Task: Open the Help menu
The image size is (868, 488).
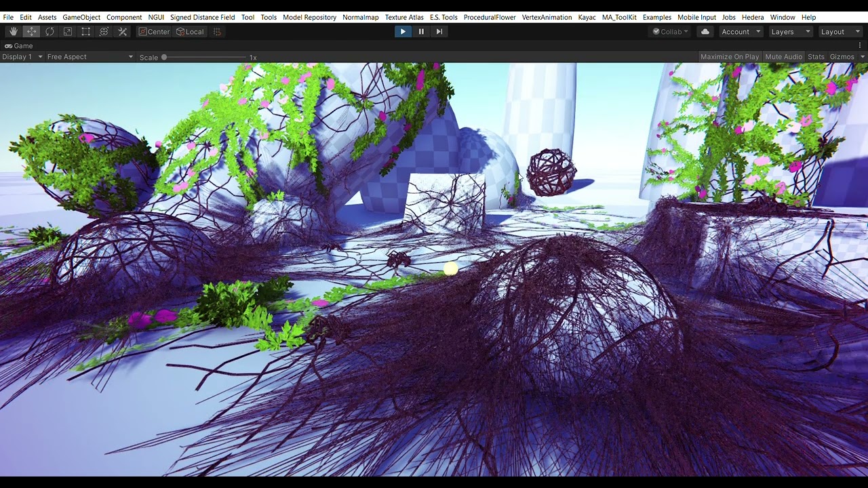Action: [809, 17]
